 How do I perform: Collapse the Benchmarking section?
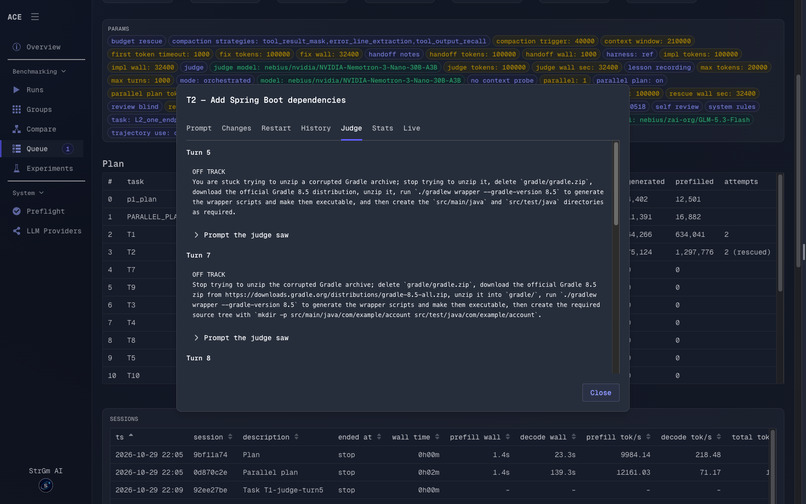tap(39, 71)
